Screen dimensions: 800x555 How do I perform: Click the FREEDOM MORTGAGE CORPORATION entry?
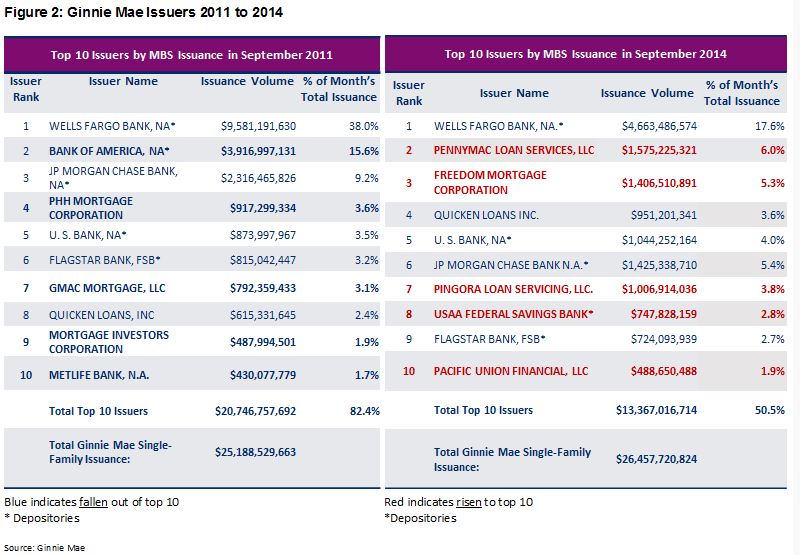[x=490, y=182]
